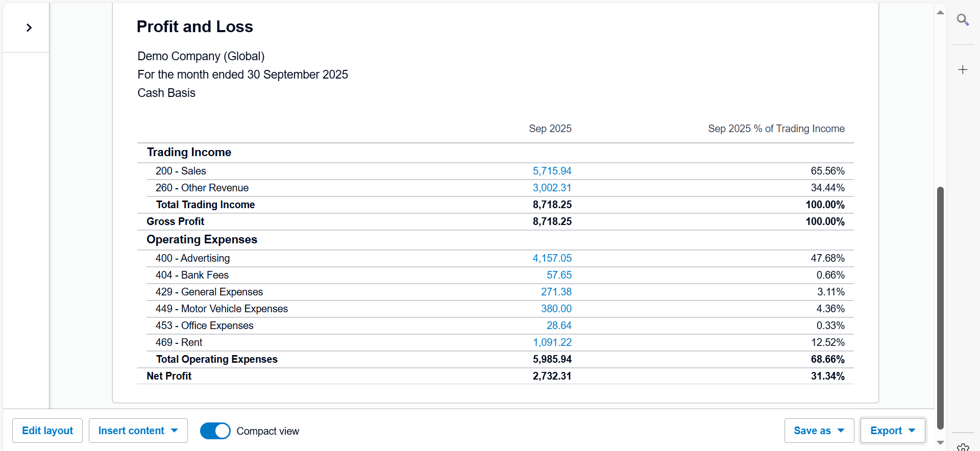
Task: Click the scroll up arrow
Action: click(940, 12)
